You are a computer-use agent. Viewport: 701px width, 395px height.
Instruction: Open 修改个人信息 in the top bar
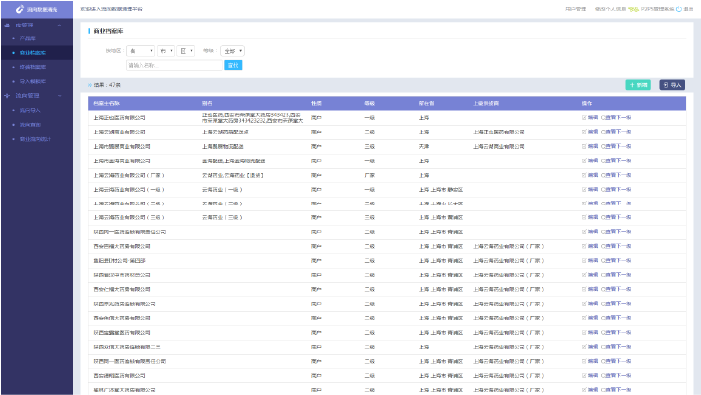pyautogui.click(x=610, y=9)
